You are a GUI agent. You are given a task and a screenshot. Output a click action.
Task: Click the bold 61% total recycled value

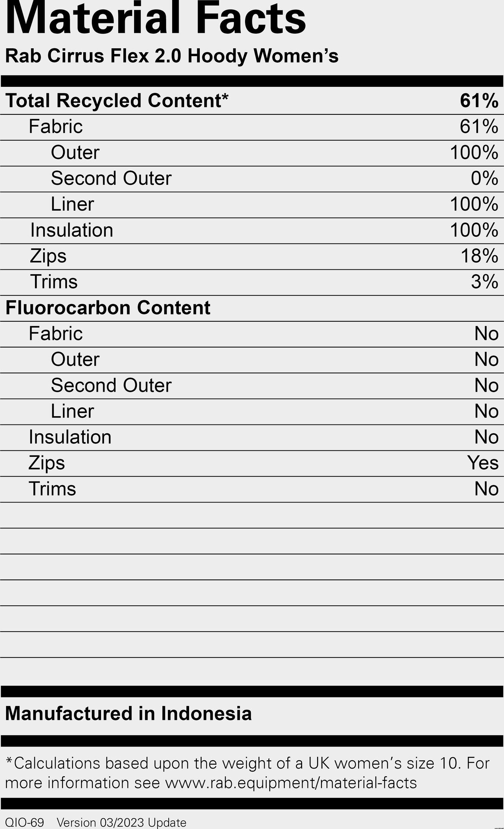(x=479, y=101)
